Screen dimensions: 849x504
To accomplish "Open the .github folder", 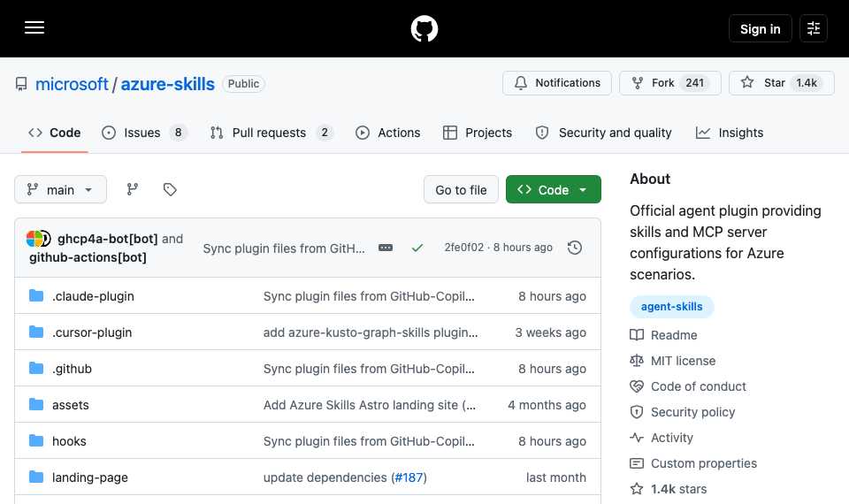I will coord(72,369).
